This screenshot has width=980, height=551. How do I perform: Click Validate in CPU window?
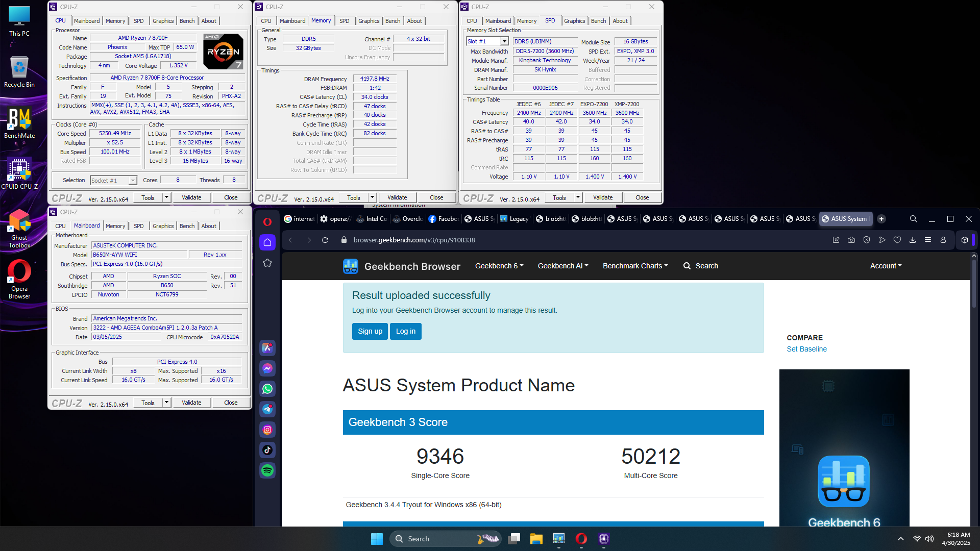(191, 198)
